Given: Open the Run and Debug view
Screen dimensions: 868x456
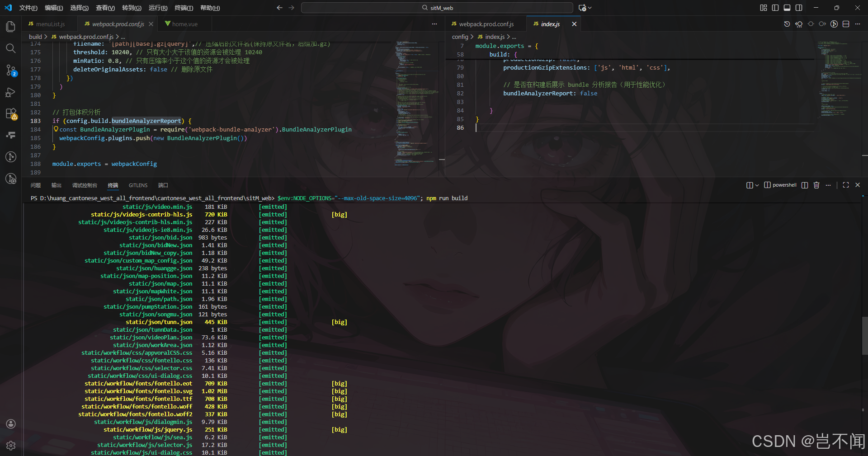Looking at the screenshot, I should pos(11,92).
